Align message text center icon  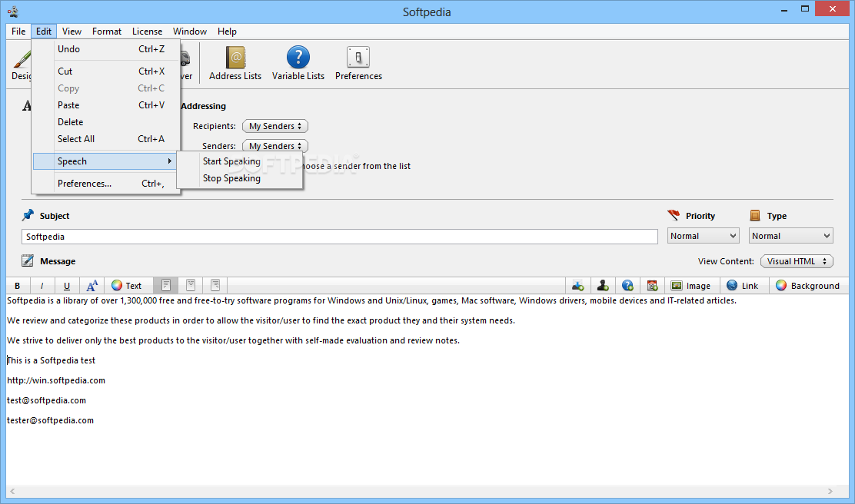click(x=191, y=286)
